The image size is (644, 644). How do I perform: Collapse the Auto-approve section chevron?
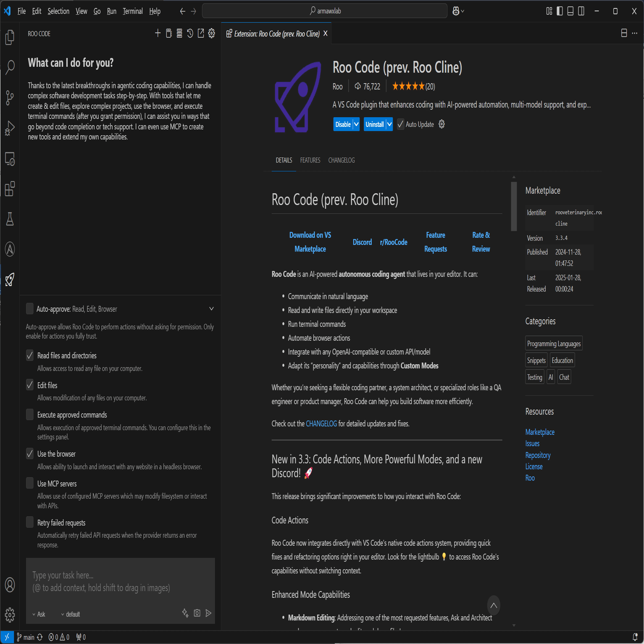211,309
